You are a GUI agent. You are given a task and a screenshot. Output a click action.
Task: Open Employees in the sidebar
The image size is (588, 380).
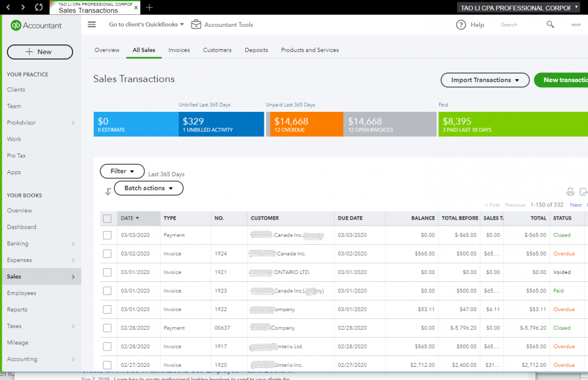pyautogui.click(x=21, y=293)
